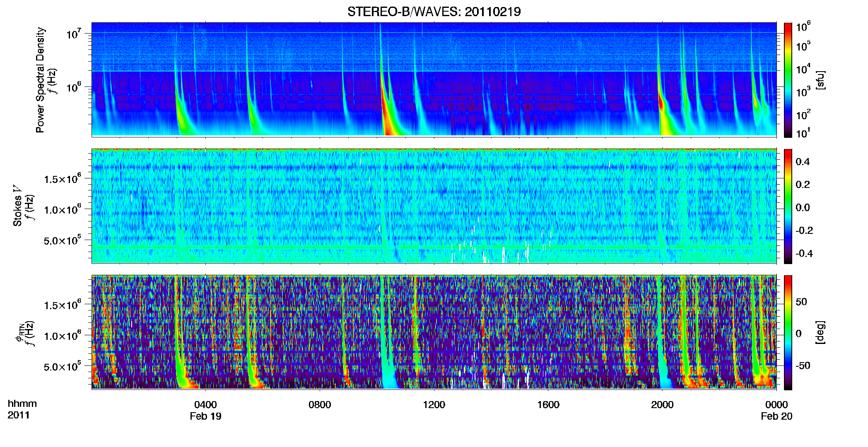The image size is (868, 447).
Task: Click the Stokes V color bar
Action: 788,206
